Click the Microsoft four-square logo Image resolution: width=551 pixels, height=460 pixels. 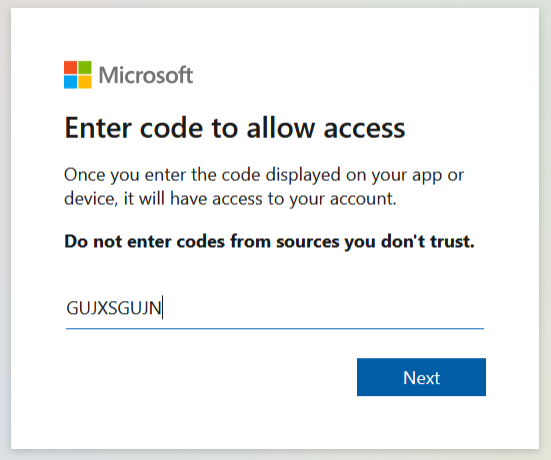[78, 75]
